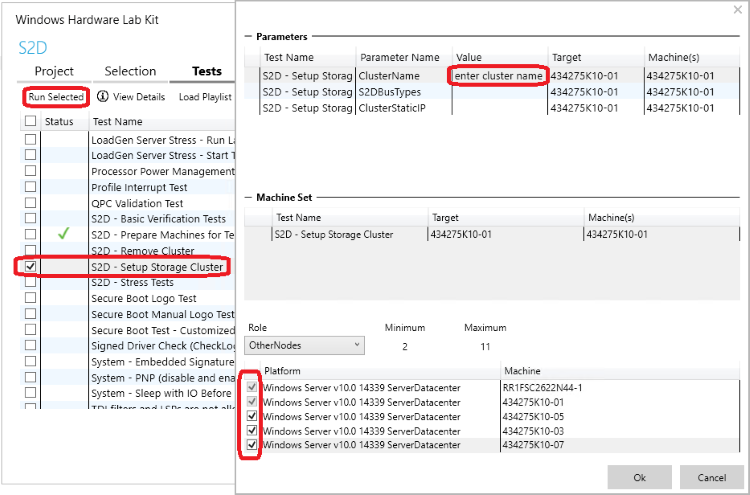Open the Role dropdown showing OtherNodes
Image resolution: width=750 pixels, height=495 pixels.
[304, 345]
